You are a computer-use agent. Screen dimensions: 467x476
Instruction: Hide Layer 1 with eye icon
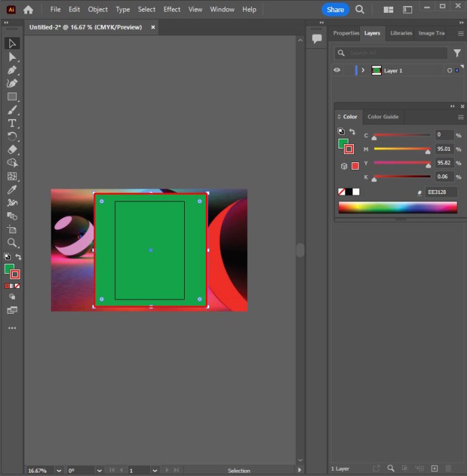[337, 70]
